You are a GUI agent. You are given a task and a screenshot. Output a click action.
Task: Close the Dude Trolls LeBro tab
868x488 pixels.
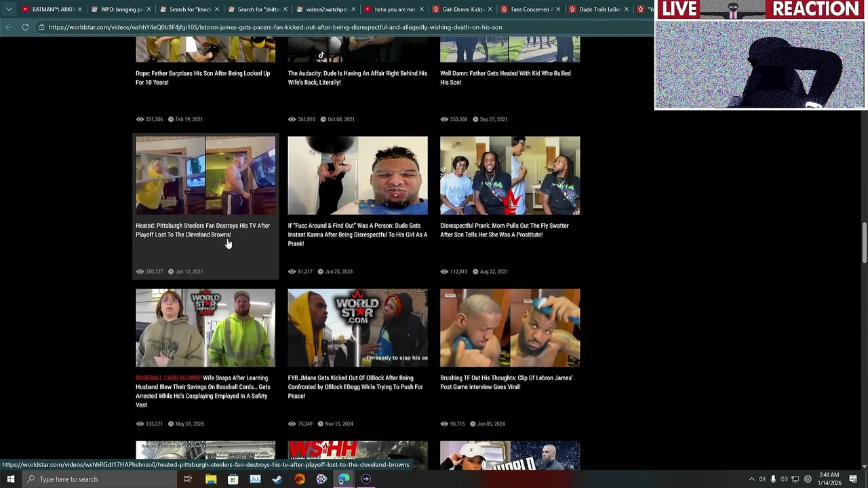coord(627,9)
